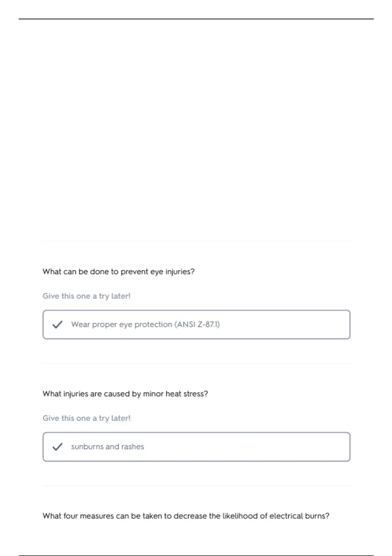Click the word 'rashes' in second answer
The height and width of the screenshot is (556, 392).
point(133,447)
